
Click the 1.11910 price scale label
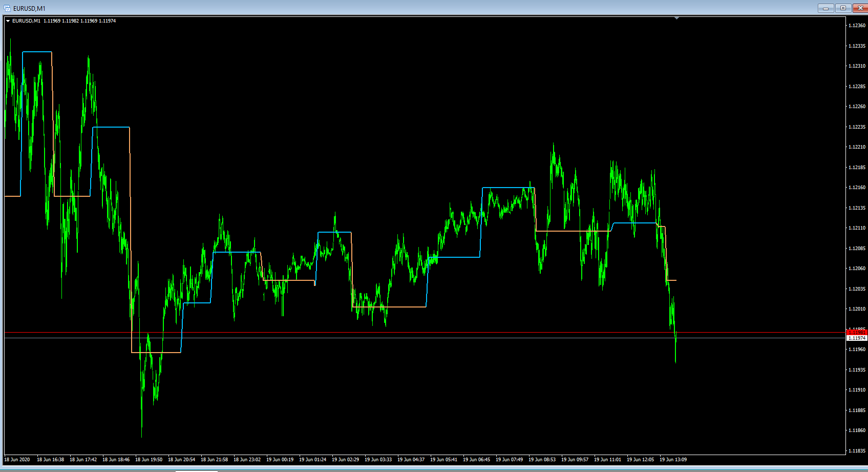857,390
